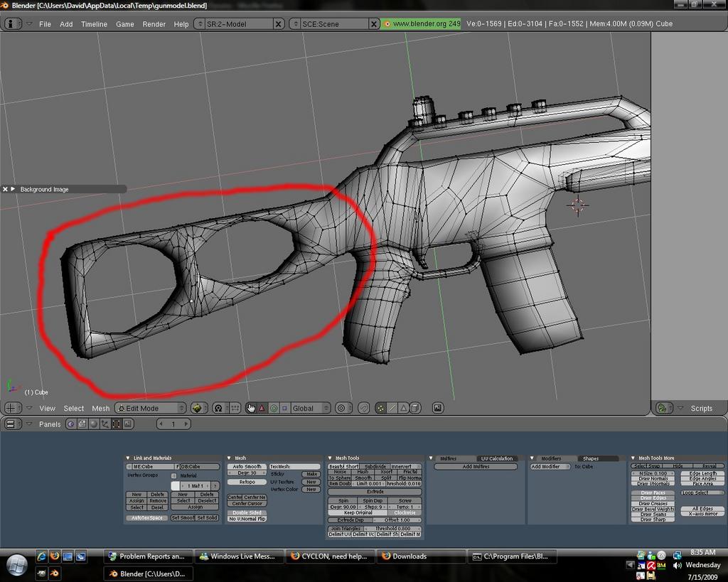The height and width of the screenshot is (582, 728).
Task: Click the Windows Start orb
Action: point(16,565)
